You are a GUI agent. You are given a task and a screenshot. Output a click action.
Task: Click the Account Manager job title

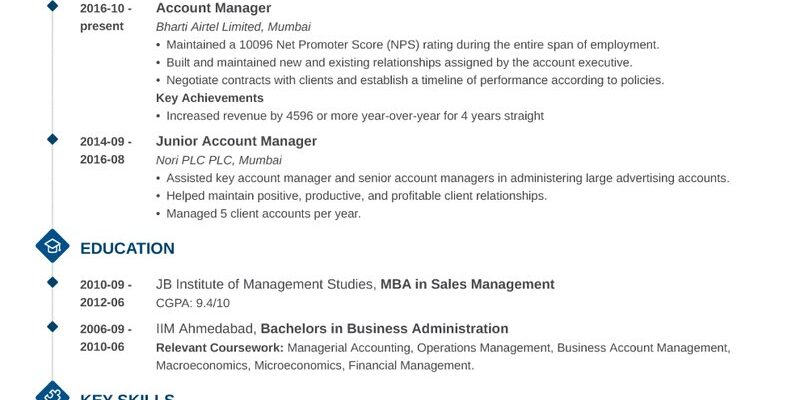click(x=213, y=8)
